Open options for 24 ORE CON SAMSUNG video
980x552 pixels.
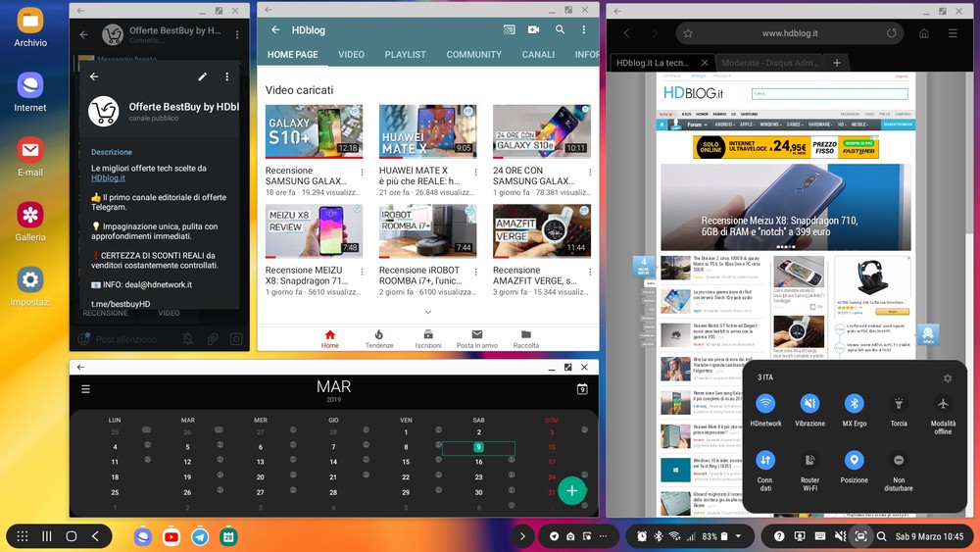pyautogui.click(x=590, y=172)
